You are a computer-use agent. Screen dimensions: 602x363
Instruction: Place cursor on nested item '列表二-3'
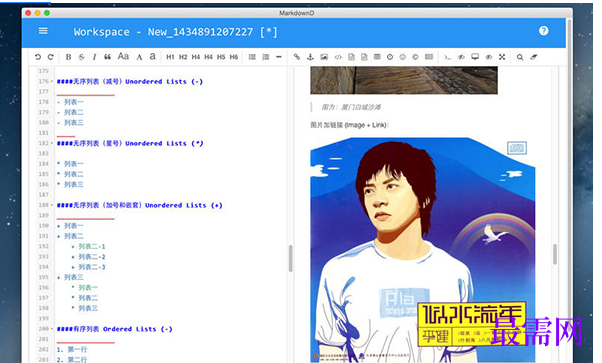[92, 267]
